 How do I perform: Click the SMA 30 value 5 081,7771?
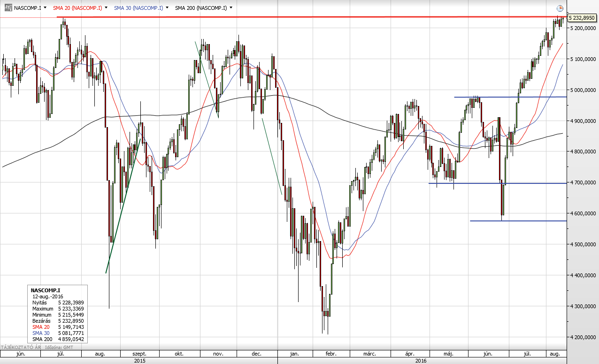(71, 333)
